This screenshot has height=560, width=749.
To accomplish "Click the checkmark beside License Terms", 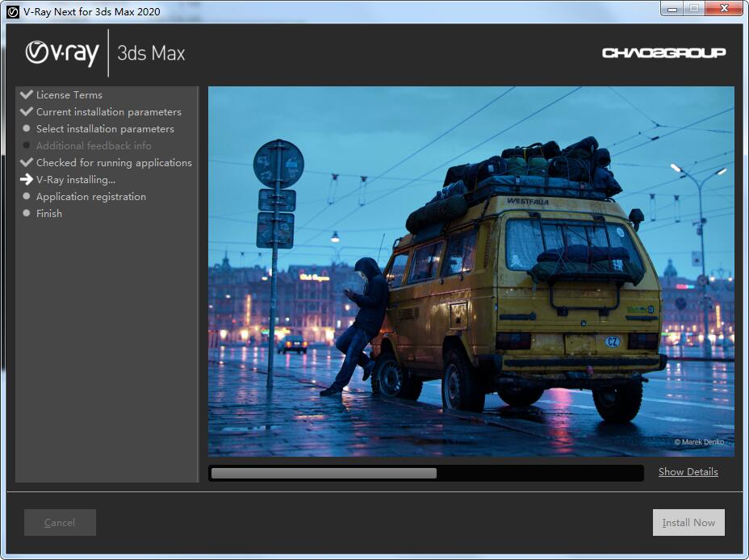I will pos(27,94).
